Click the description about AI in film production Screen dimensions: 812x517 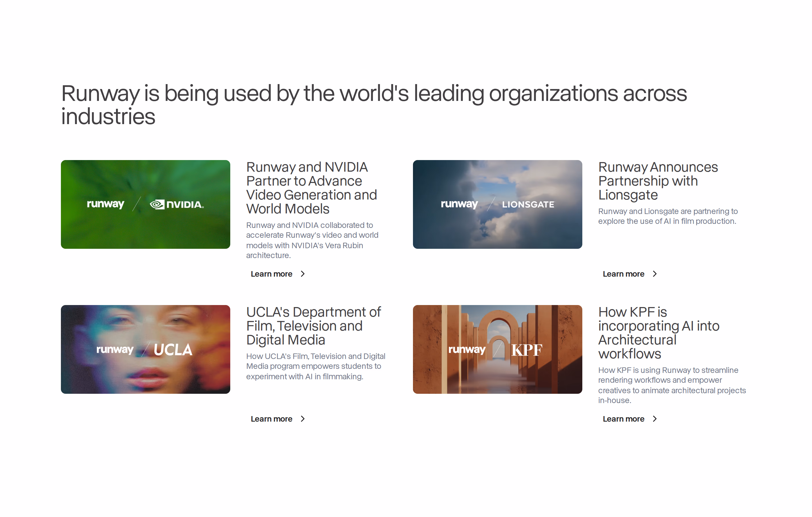[x=668, y=216]
